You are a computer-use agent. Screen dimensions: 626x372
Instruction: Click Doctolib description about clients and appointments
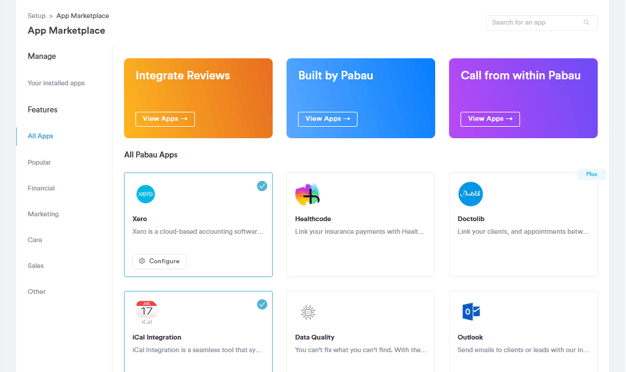[523, 232]
